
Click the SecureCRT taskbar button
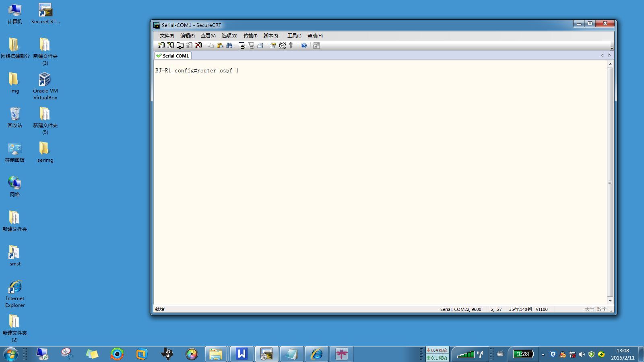[x=266, y=354]
